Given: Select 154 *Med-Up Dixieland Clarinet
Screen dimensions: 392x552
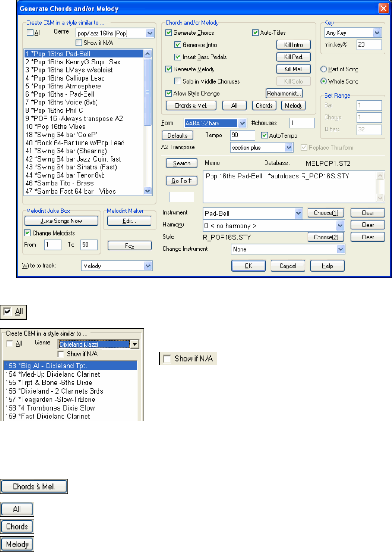Looking at the screenshot, I should point(70,374).
